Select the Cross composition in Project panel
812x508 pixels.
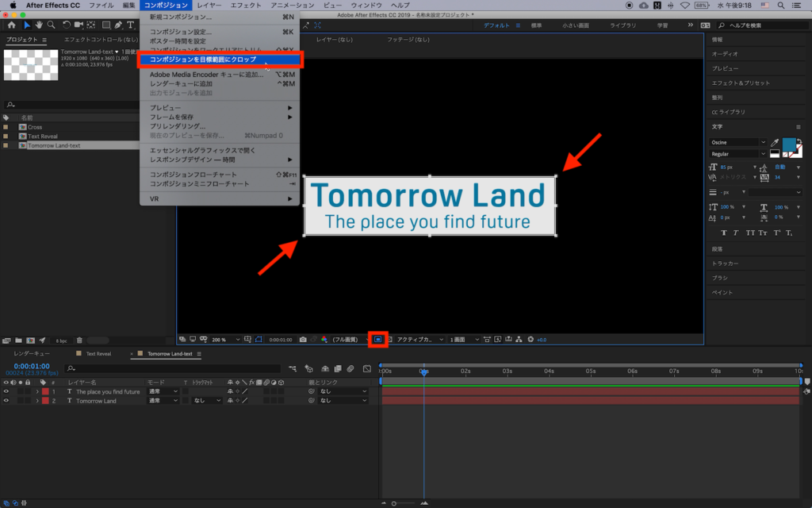(x=35, y=127)
